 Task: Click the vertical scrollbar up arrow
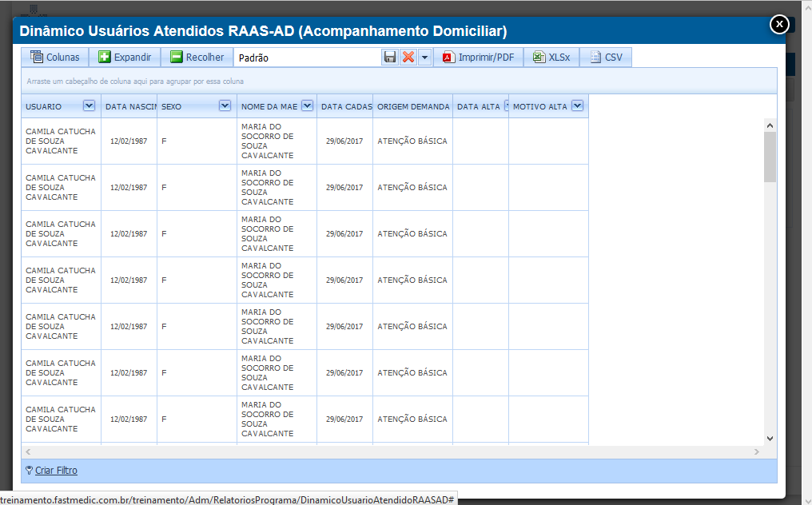pyautogui.click(x=770, y=125)
